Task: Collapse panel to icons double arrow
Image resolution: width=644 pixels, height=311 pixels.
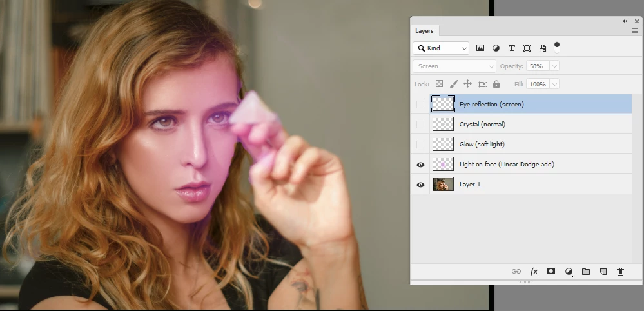Action: 625,21
